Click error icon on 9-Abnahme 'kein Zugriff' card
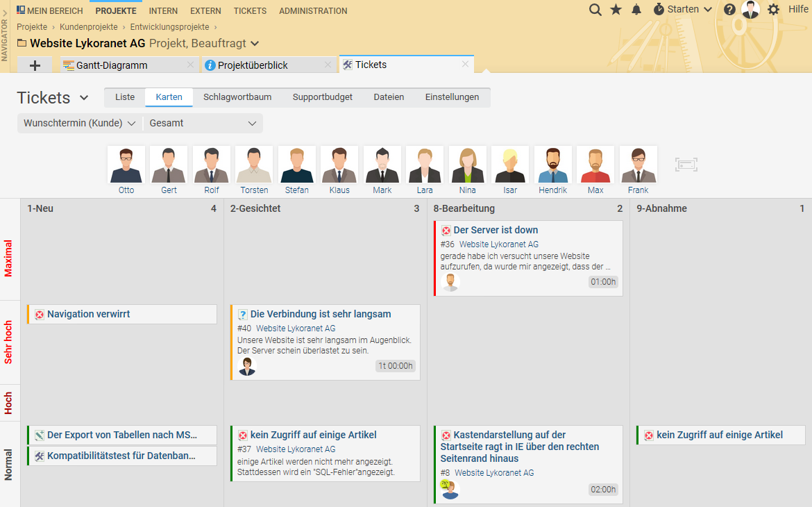Screen dimensions: 812x507 pyautogui.click(x=649, y=435)
